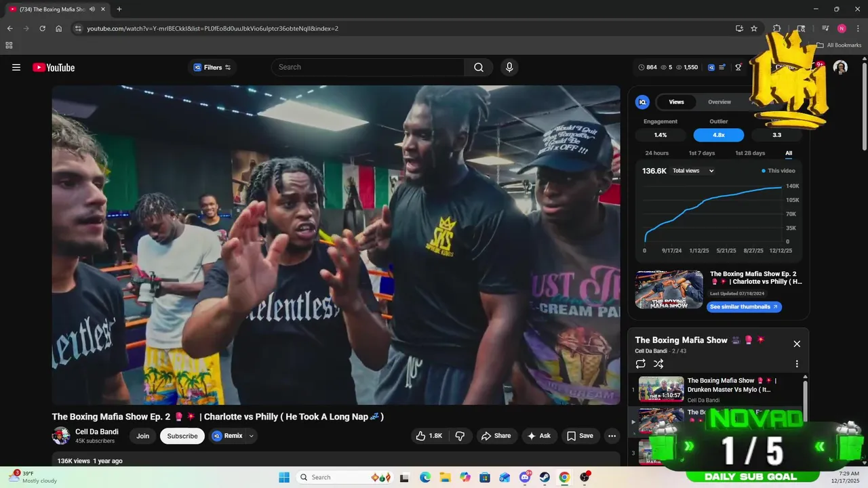Toggle loop playlist
The image size is (868, 488).
pyautogui.click(x=641, y=364)
